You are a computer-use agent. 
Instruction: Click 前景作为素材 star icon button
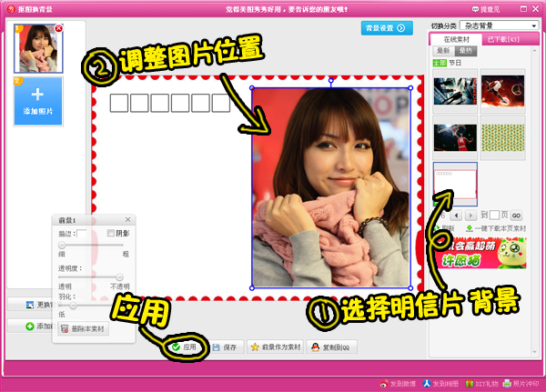(x=275, y=347)
